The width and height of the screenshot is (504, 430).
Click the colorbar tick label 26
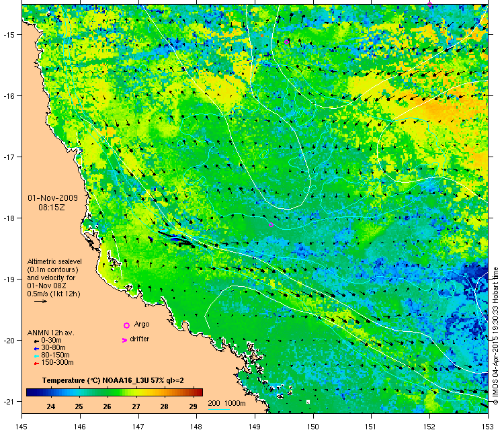[x=108, y=406]
